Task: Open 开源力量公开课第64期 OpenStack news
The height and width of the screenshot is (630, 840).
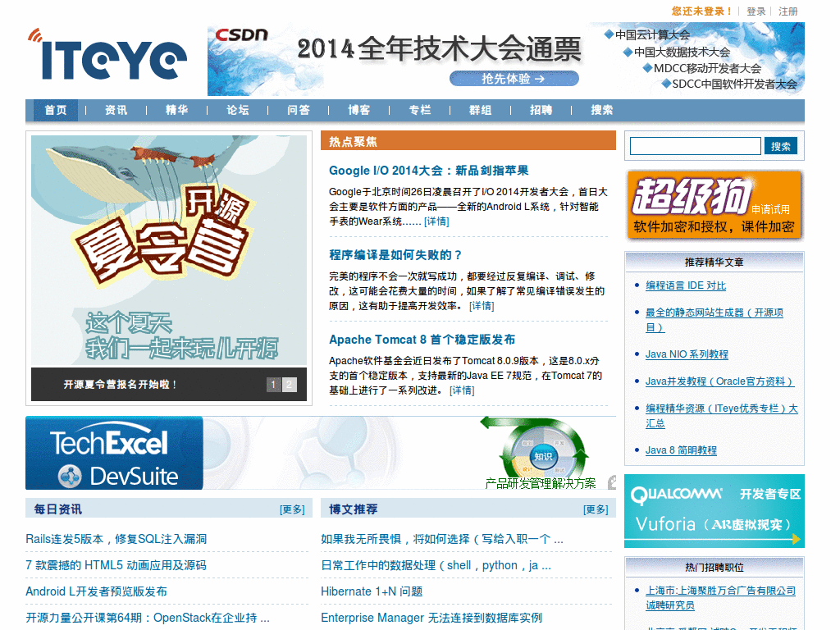Action: tap(148, 618)
